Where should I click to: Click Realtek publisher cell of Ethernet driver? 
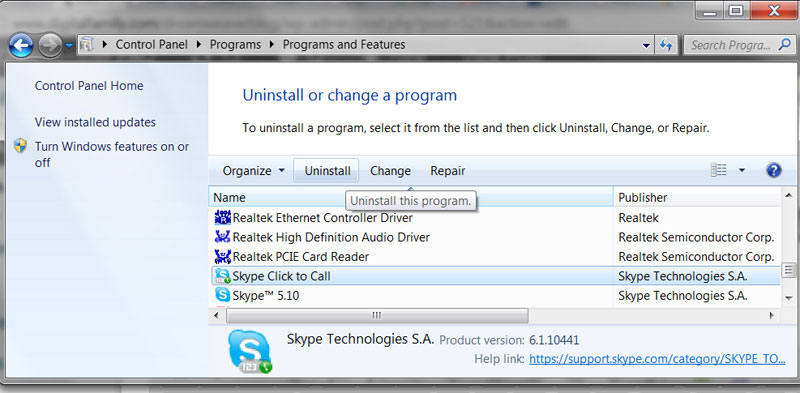click(638, 218)
